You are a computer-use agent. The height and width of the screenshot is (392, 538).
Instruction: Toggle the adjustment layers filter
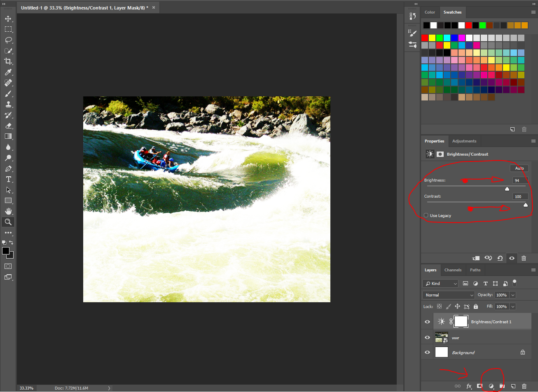[x=475, y=283]
